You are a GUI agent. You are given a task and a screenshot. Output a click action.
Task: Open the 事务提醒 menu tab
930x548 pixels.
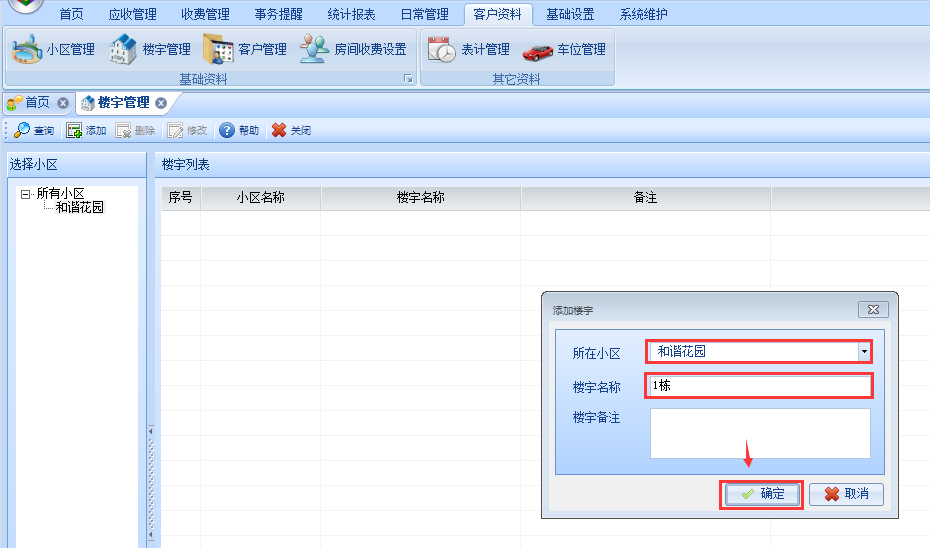coord(278,14)
